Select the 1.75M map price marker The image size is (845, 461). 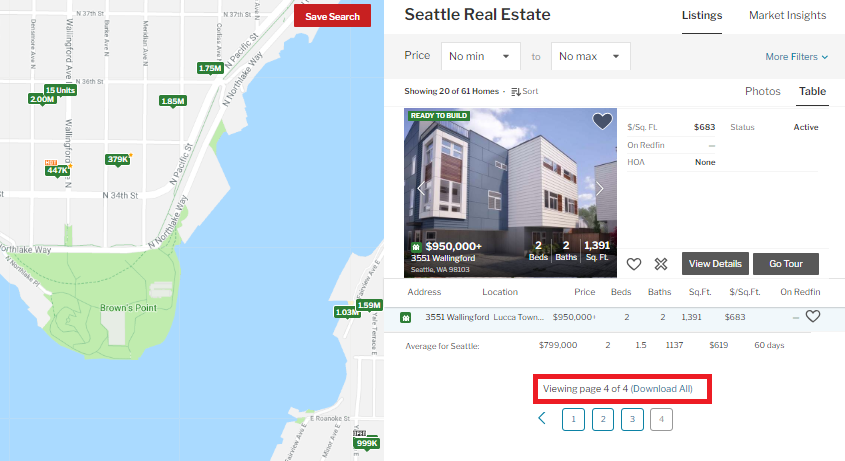tap(210, 68)
